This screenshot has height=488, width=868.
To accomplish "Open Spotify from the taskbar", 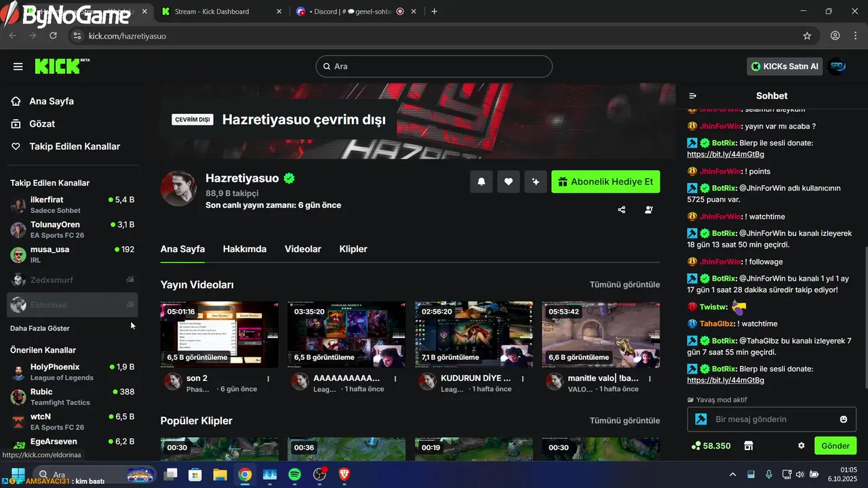I will coord(294,474).
